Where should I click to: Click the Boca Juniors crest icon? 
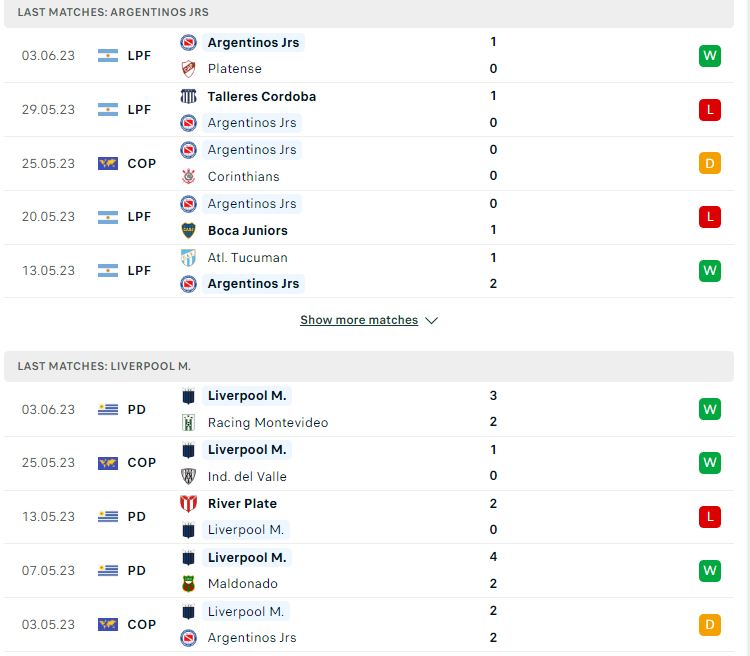[188, 231]
